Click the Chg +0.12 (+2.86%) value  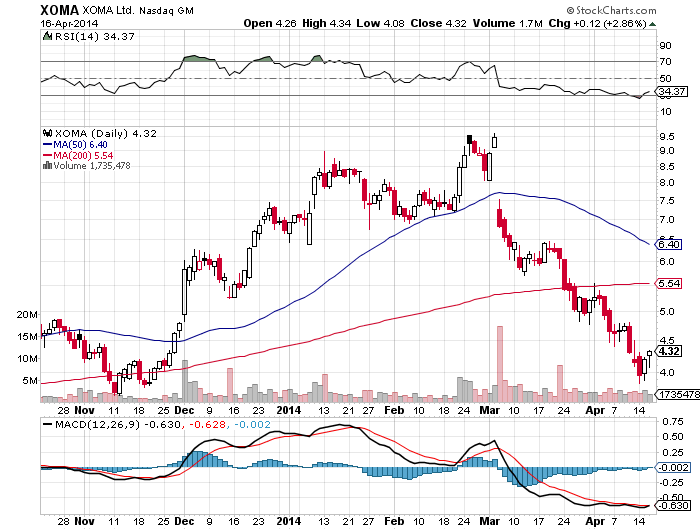(x=597, y=23)
